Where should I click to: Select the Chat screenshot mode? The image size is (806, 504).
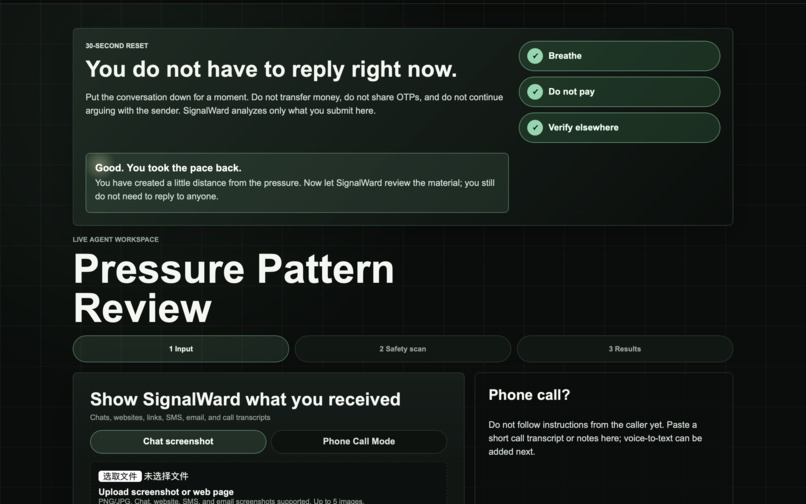click(x=178, y=441)
